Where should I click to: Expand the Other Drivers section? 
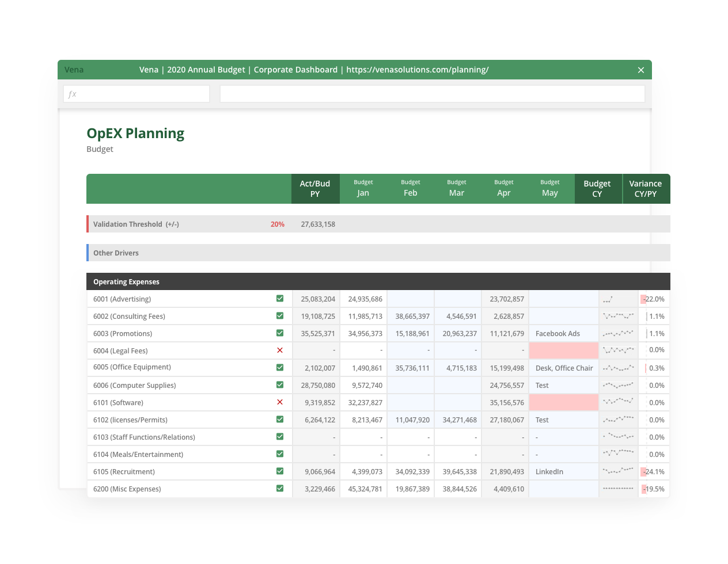[115, 253]
